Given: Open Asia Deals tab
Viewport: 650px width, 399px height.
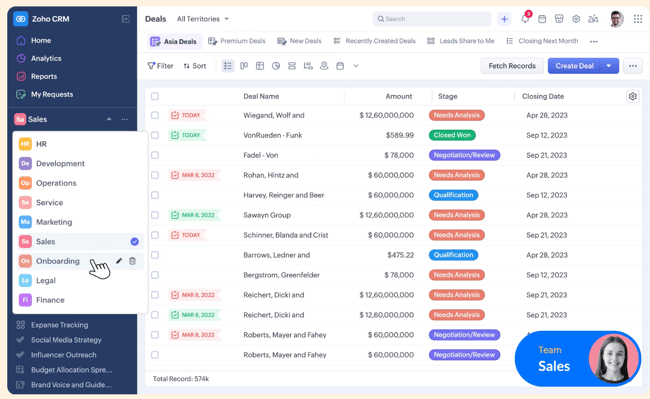Looking at the screenshot, I should coord(174,41).
